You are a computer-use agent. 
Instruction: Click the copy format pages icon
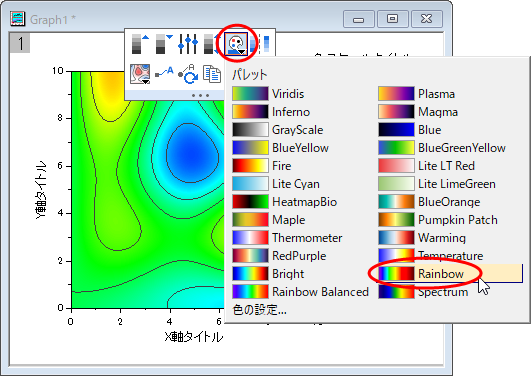[212, 74]
